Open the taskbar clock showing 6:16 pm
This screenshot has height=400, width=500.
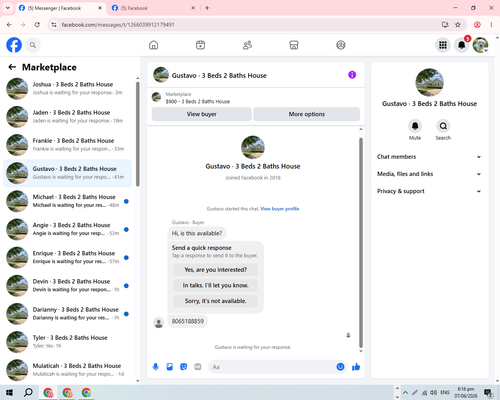coord(466,392)
